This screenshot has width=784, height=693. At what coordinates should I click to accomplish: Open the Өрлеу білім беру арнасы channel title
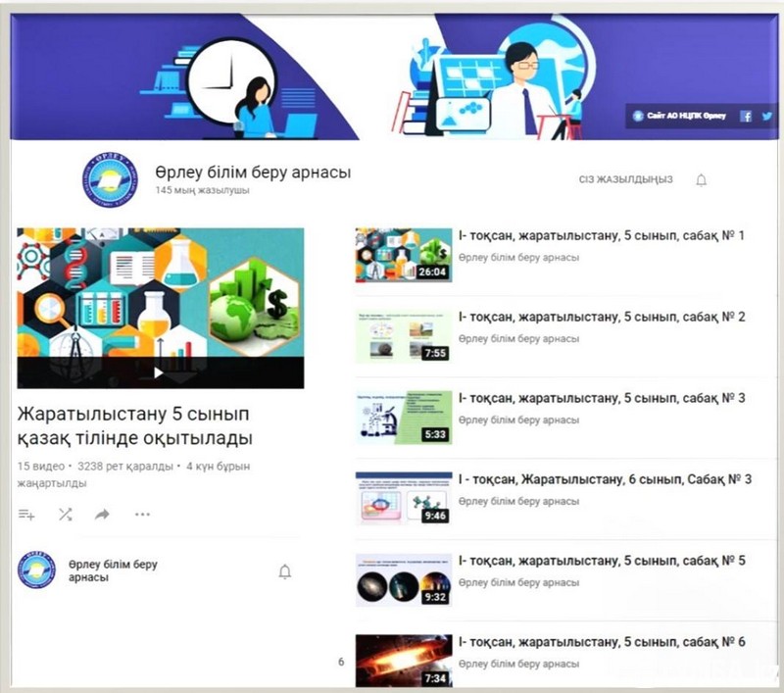252,173
